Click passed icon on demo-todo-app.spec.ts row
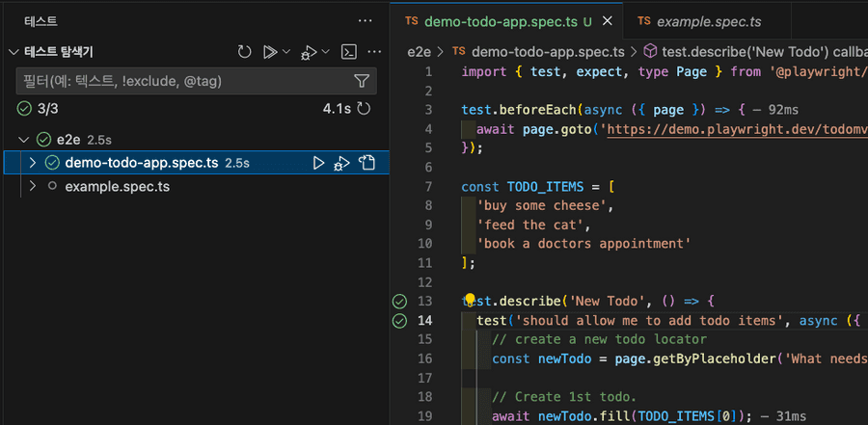The image size is (868, 425). coord(52,163)
